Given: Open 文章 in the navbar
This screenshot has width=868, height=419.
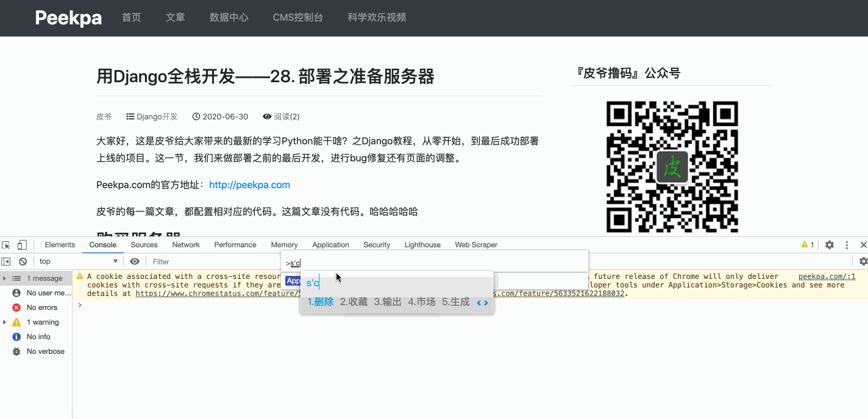Looking at the screenshot, I should [176, 18].
